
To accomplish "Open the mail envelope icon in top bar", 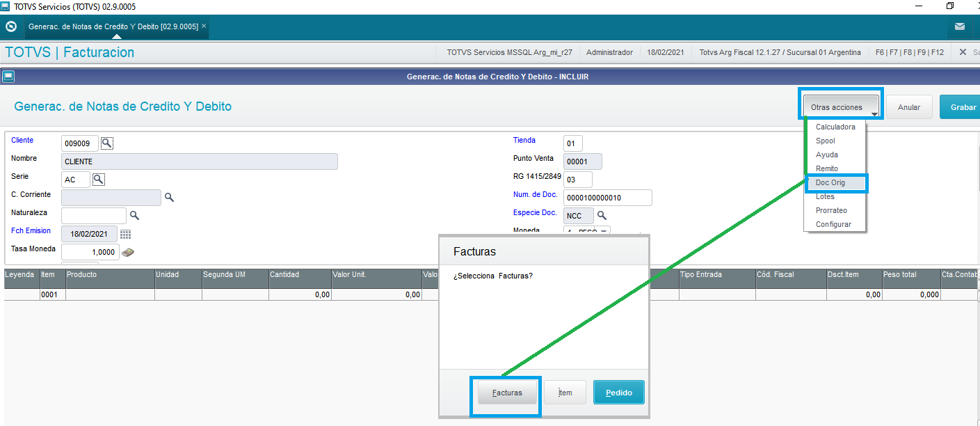I will (960, 27).
